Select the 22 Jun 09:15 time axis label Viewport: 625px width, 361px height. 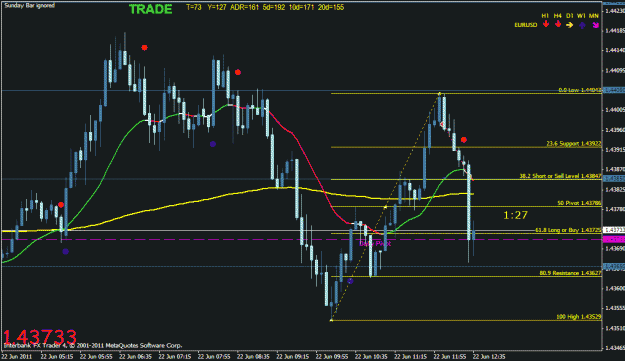click(293, 356)
